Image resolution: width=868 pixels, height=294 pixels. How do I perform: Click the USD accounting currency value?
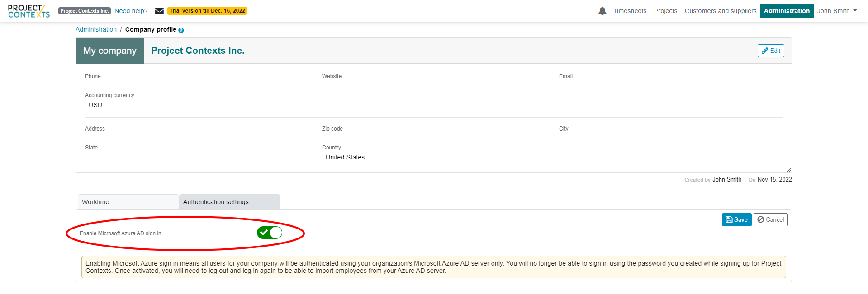coord(95,105)
